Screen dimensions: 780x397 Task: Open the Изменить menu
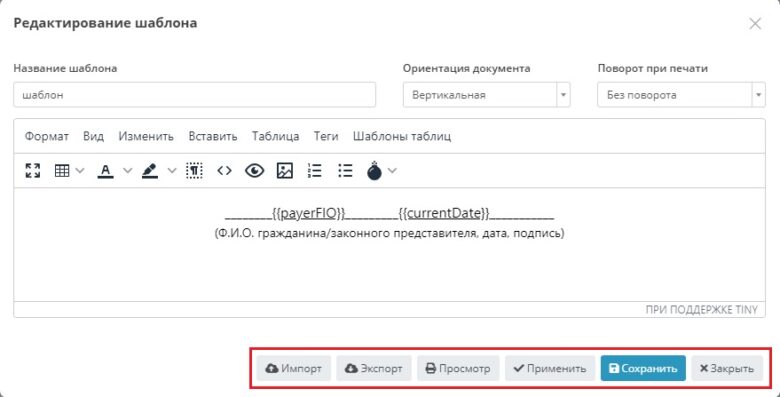click(x=146, y=136)
